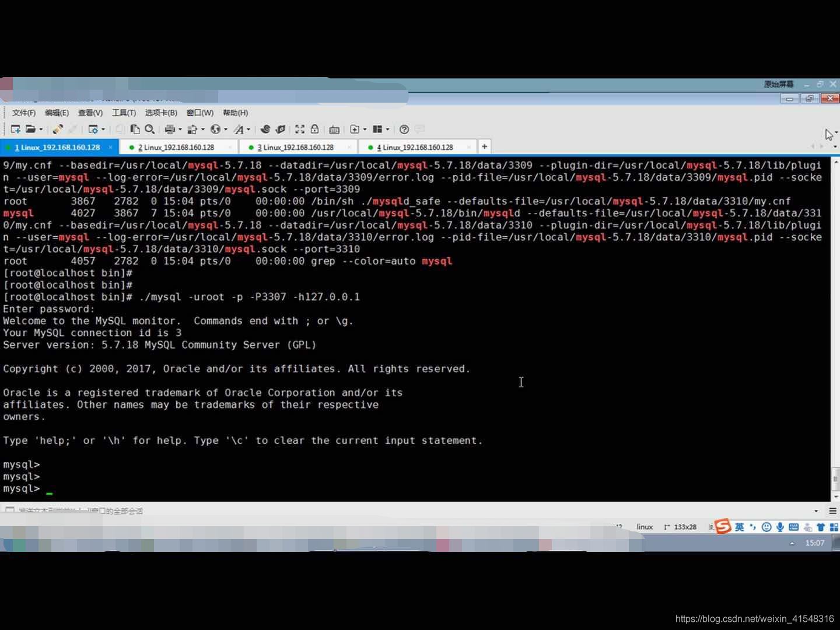Open the session properties gear icon

(x=93, y=129)
